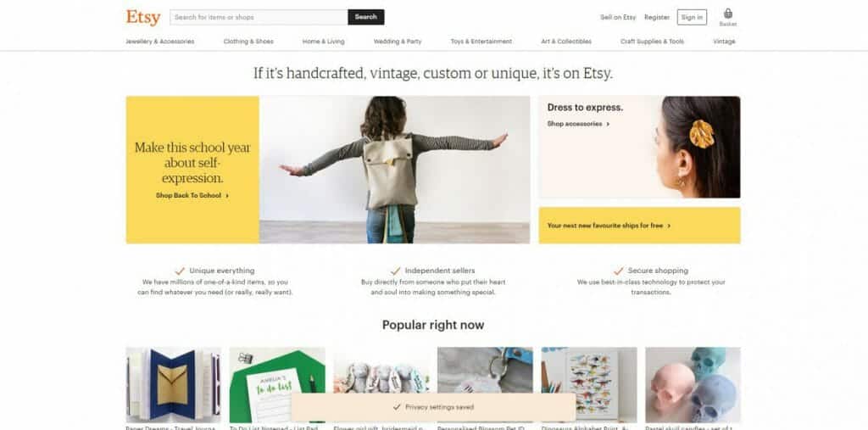Open the Register link
The width and height of the screenshot is (868, 430).
657,18
